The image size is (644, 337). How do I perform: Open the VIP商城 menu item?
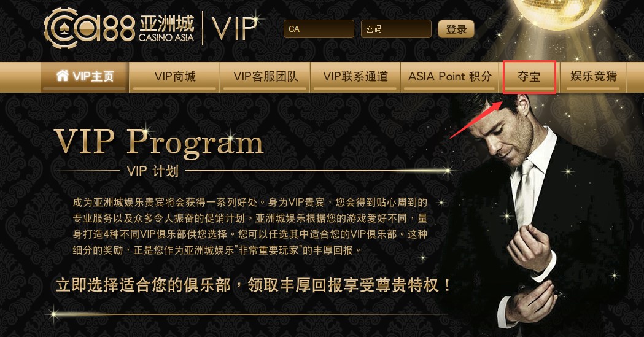click(175, 77)
